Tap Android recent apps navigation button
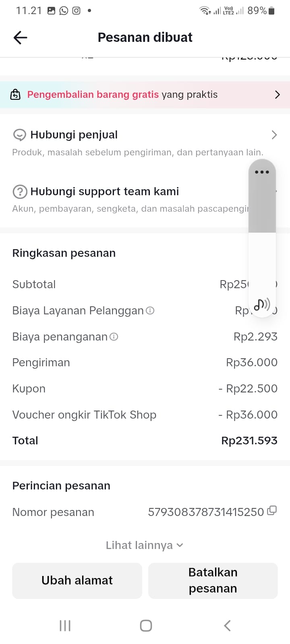This screenshot has height=644, width=290. click(65, 625)
